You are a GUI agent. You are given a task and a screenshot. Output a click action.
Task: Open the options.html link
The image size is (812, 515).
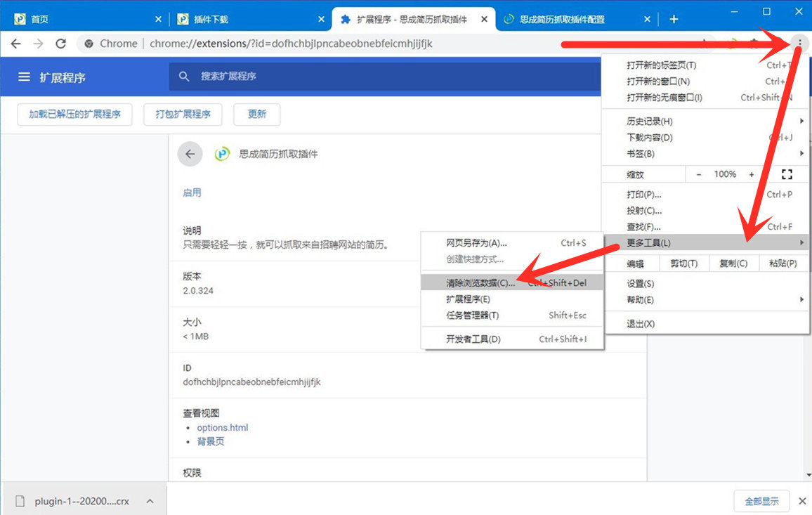point(222,427)
